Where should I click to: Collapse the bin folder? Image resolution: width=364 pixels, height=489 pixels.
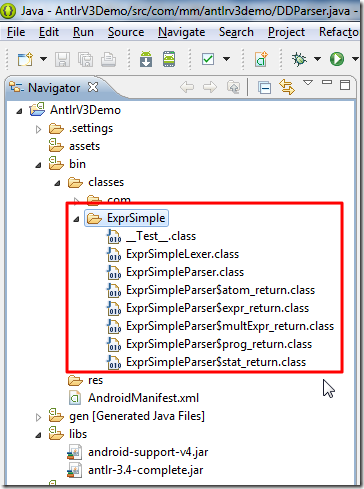pyautogui.click(x=38, y=165)
